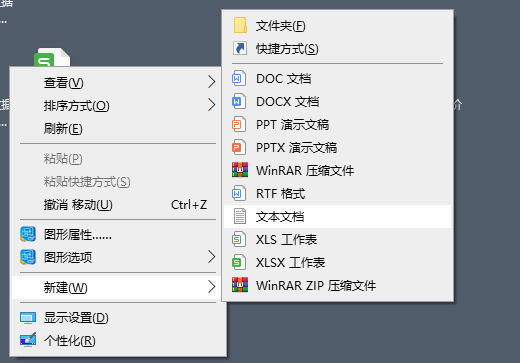520x363 pixels.
Task: Click the XLSX 工作表 green icon
Action: point(239,262)
